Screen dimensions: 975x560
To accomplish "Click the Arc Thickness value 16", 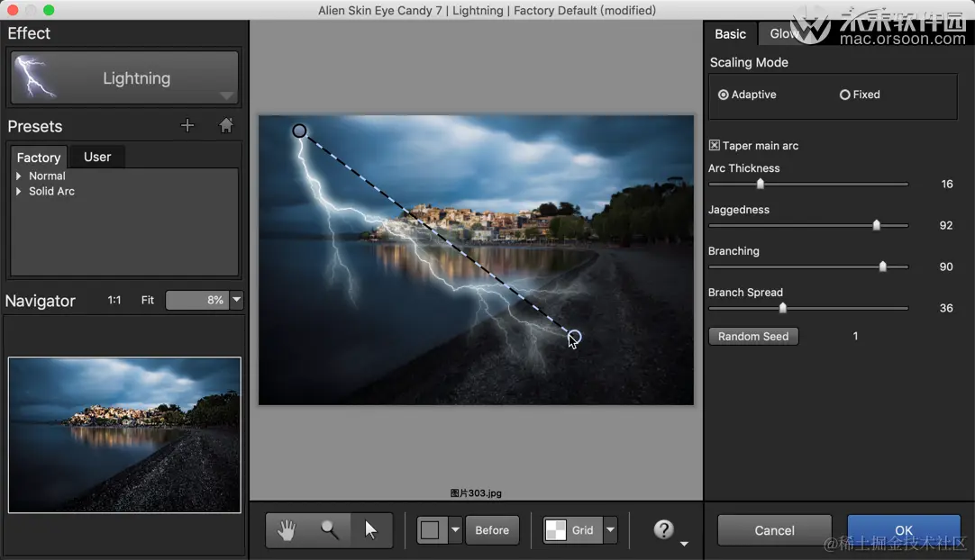I will pyautogui.click(x=946, y=184).
